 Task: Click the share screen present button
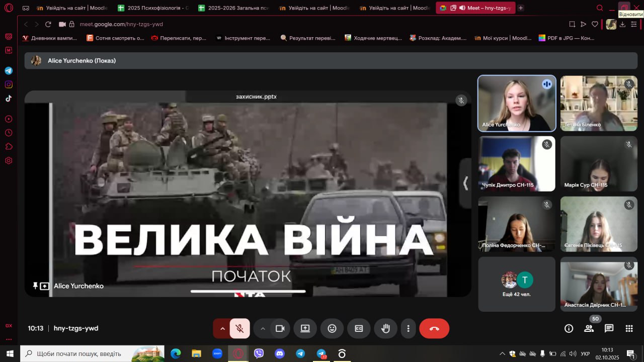tap(305, 328)
